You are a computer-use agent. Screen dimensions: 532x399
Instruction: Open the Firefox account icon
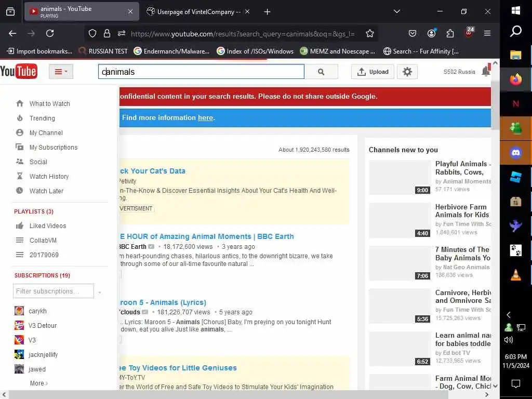[432, 33]
